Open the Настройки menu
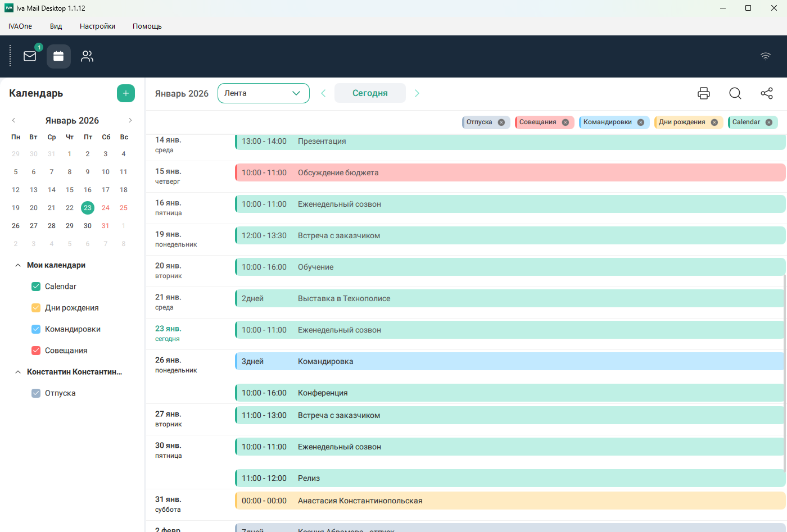 pos(97,26)
